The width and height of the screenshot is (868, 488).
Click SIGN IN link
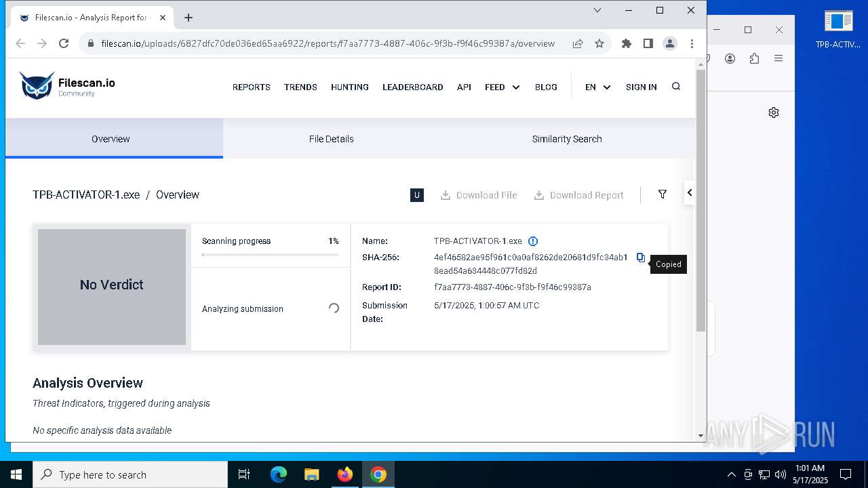pyautogui.click(x=641, y=87)
